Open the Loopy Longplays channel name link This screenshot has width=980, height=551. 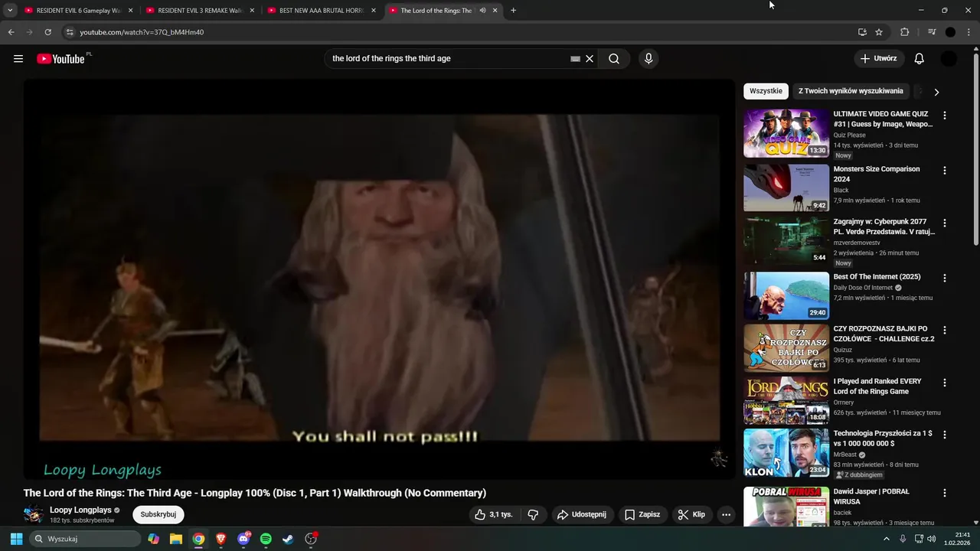click(80, 510)
